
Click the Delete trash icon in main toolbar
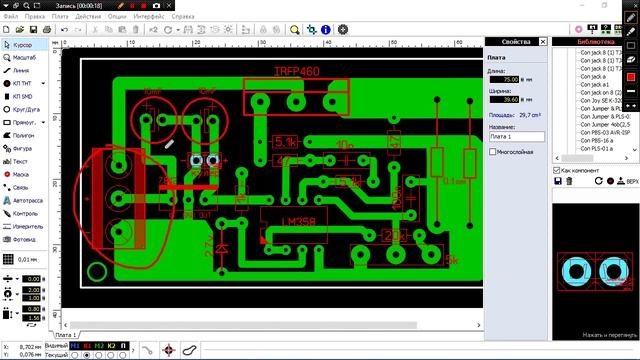coord(136,30)
